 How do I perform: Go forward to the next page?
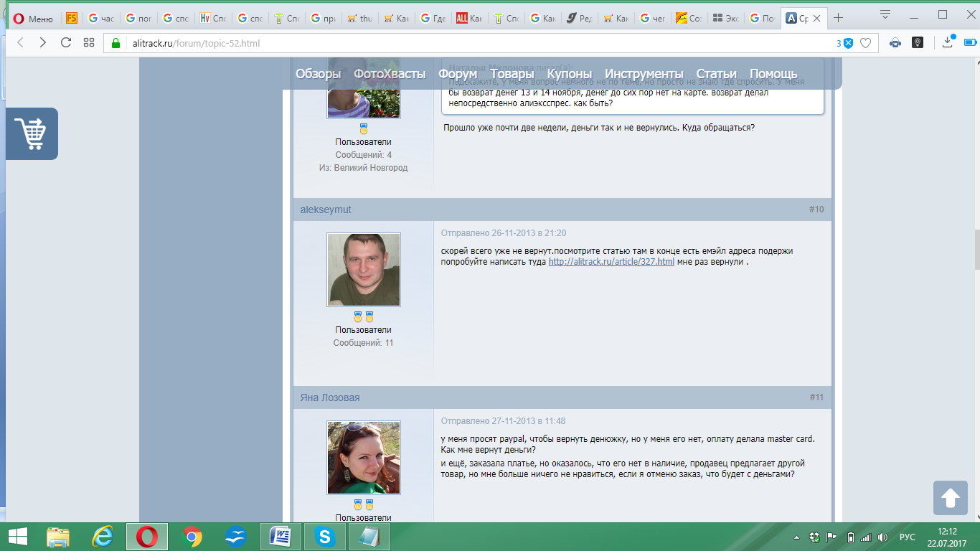(x=43, y=43)
